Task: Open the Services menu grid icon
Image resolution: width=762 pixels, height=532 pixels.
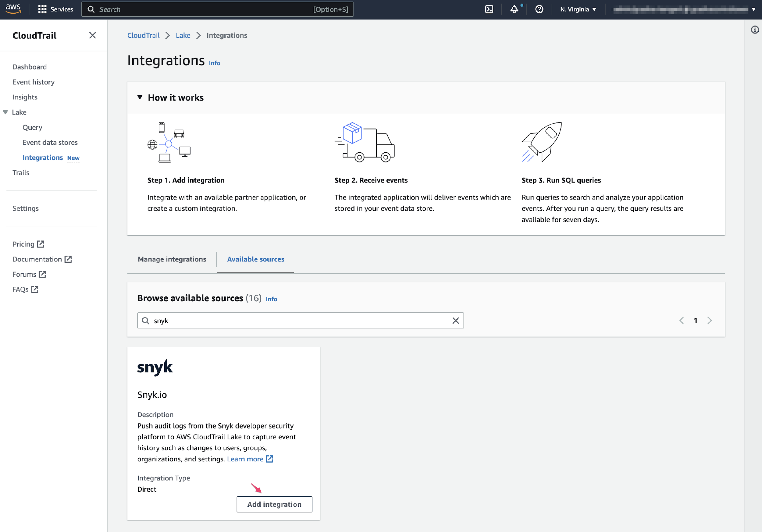Action: click(x=42, y=9)
